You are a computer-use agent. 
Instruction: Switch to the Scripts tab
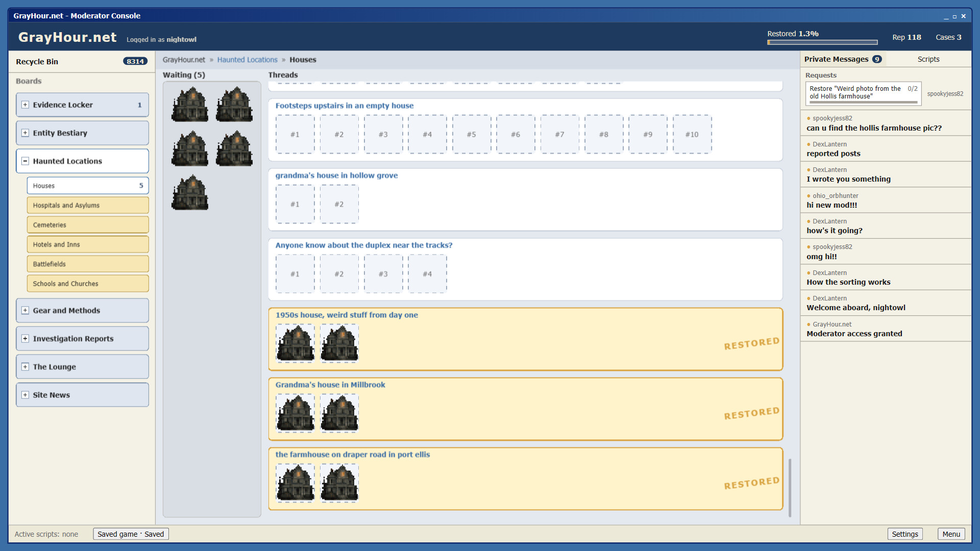(928, 59)
